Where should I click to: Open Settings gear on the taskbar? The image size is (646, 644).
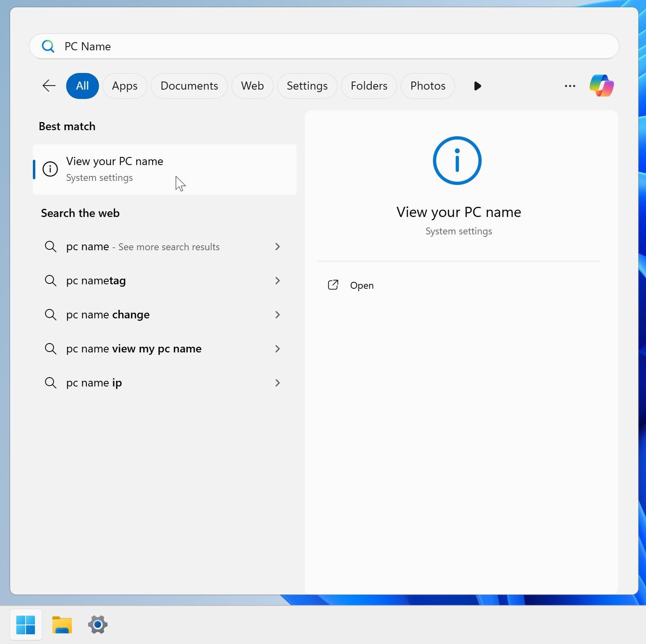pos(98,624)
